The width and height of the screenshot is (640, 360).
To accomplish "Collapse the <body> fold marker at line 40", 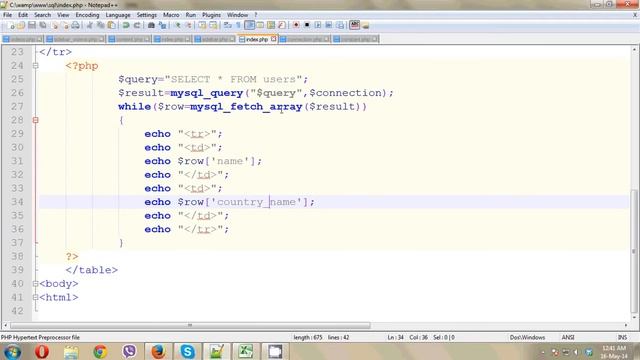I will (36, 284).
